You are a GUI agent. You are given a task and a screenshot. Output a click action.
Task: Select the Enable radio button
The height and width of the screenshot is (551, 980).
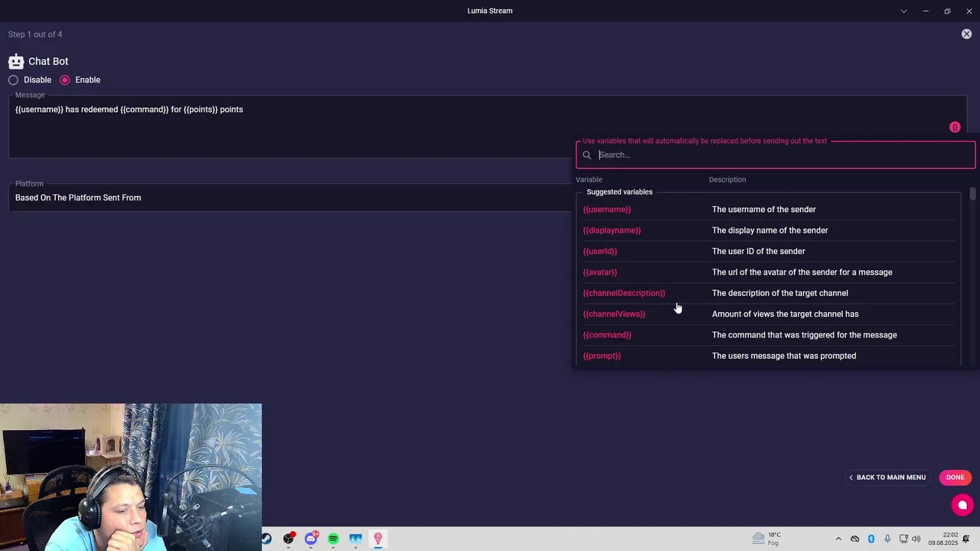tap(64, 80)
